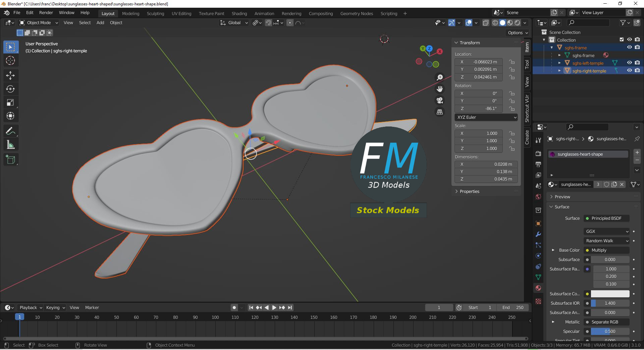The image size is (644, 350).
Task: Open the Modifier properties wrench tab
Action: coord(538,234)
